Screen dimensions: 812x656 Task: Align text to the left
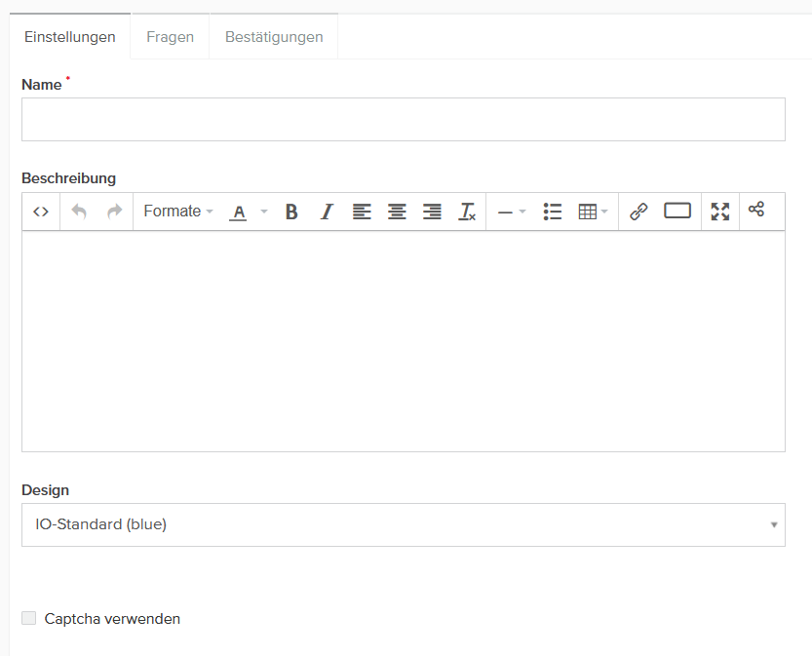(x=362, y=212)
